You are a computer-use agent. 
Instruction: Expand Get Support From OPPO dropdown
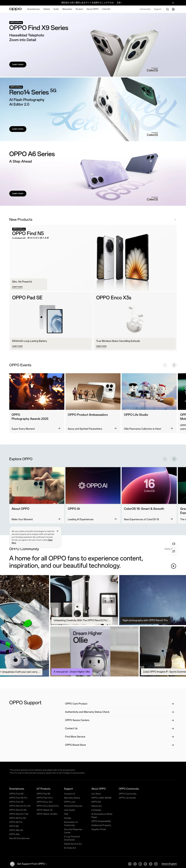coord(32,864)
